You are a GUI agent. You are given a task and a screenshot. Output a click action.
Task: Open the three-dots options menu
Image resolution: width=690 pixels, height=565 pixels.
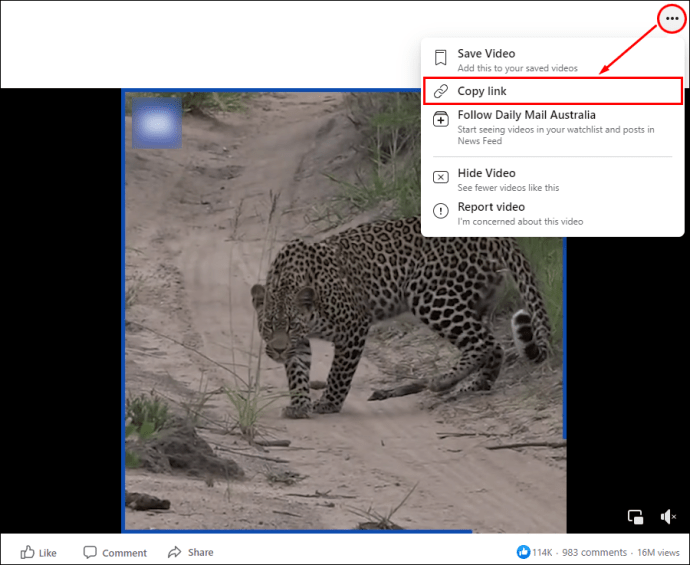(672, 18)
